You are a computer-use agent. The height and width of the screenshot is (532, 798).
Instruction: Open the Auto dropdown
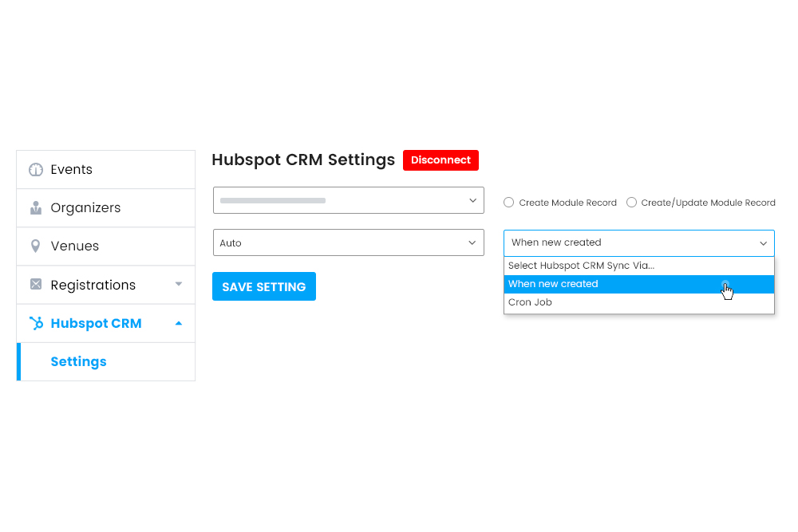coord(348,242)
